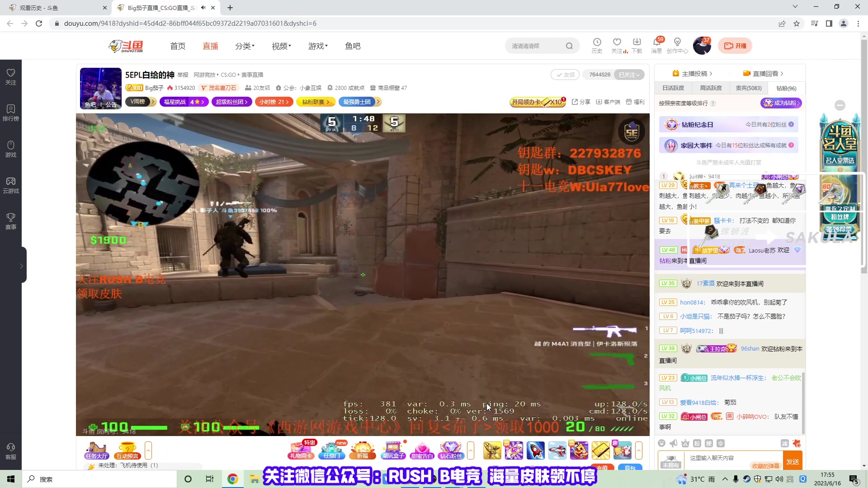Open 任意门 portal icon
This screenshot has height=488, width=868.
pyautogui.click(x=332, y=450)
